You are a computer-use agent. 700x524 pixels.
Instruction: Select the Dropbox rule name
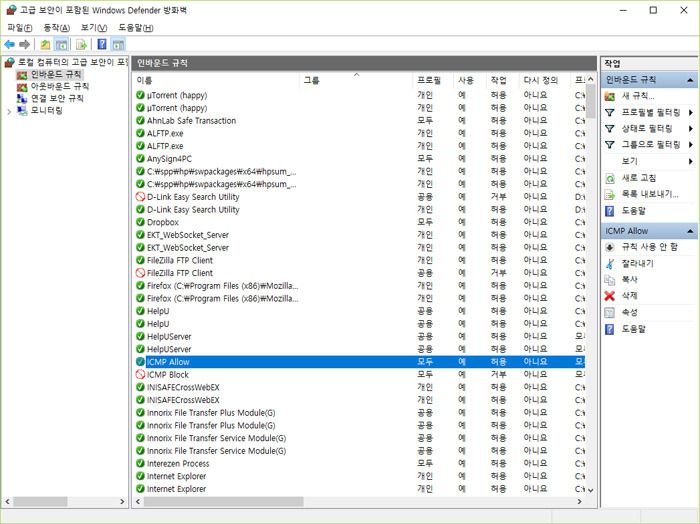point(162,222)
